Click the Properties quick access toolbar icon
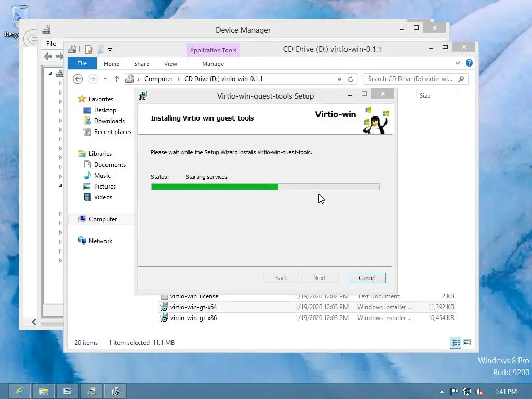Screen dimensions: 532x399 (89, 49)
